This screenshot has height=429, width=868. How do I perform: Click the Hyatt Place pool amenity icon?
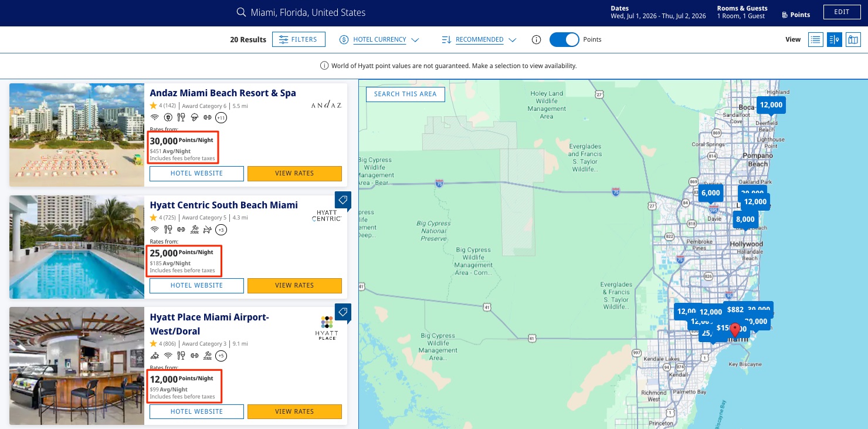pos(207,356)
